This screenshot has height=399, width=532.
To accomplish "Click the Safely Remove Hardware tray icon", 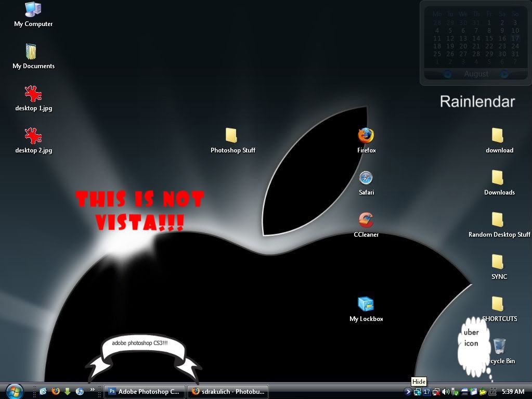I will point(455,392).
